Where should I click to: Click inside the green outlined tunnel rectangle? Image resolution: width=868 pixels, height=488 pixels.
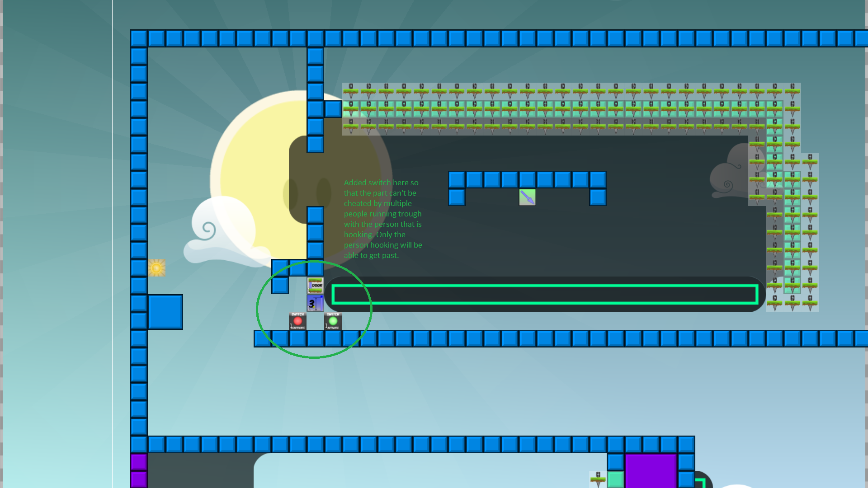point(545,295)
